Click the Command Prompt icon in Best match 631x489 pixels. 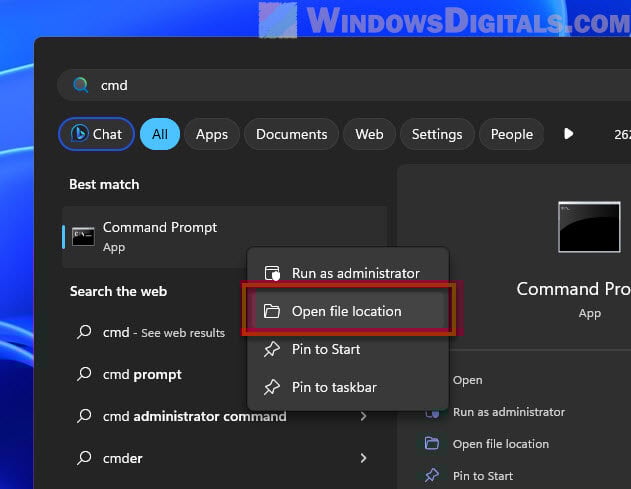point(83,237)
